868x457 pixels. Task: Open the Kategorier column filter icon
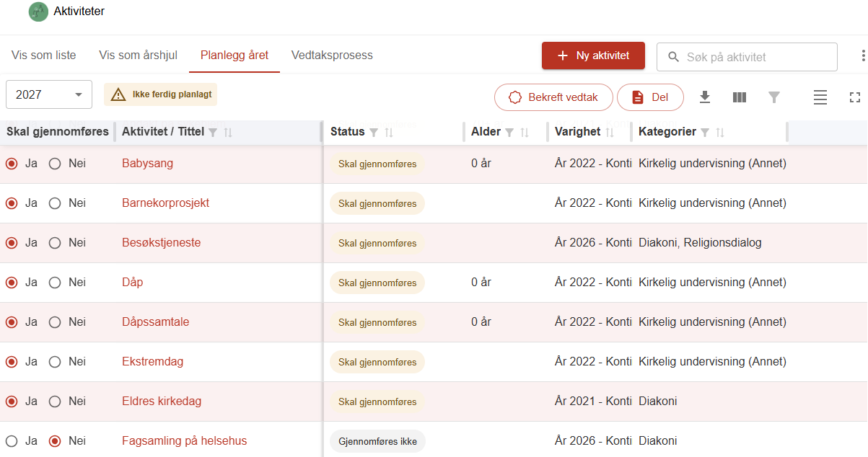pyautogui.click(x=705, y=132)
